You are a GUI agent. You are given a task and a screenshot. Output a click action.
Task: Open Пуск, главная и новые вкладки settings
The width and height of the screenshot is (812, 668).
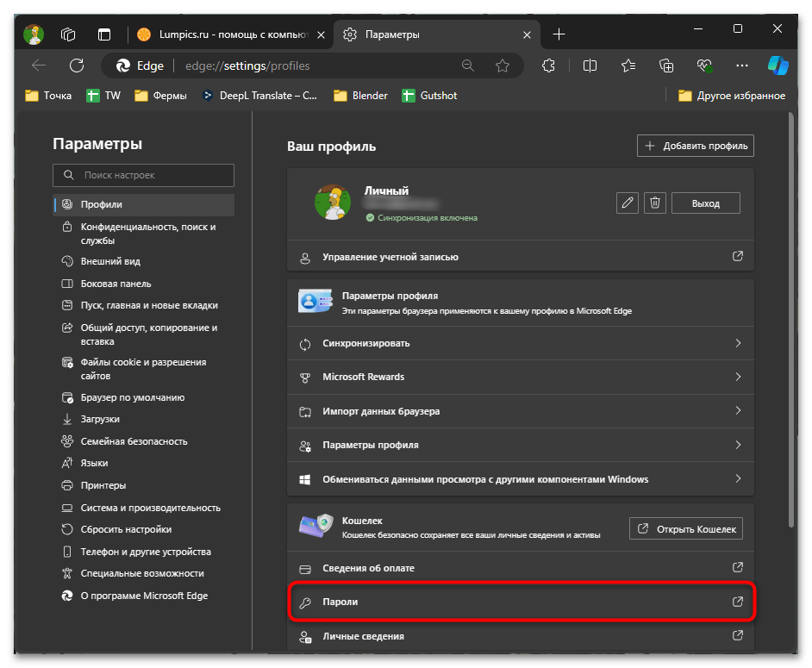pyautogui.click(x=144, y=305)
